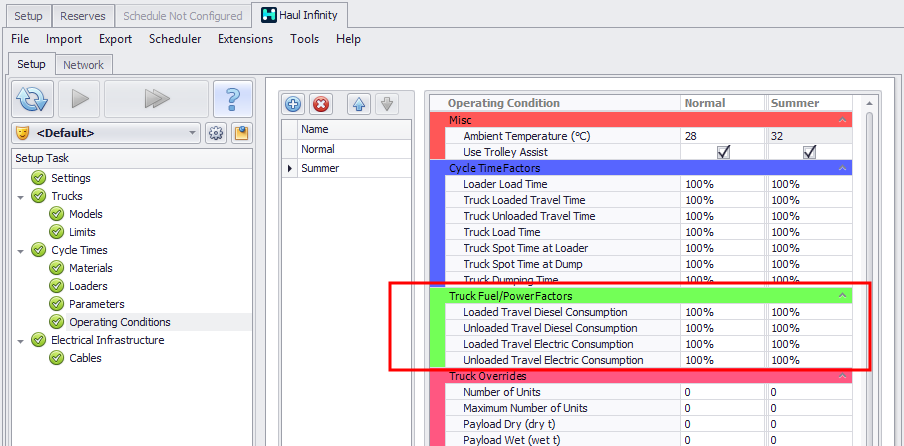
Task: Select the top-level Setup tab
Action: pos(28,16)
